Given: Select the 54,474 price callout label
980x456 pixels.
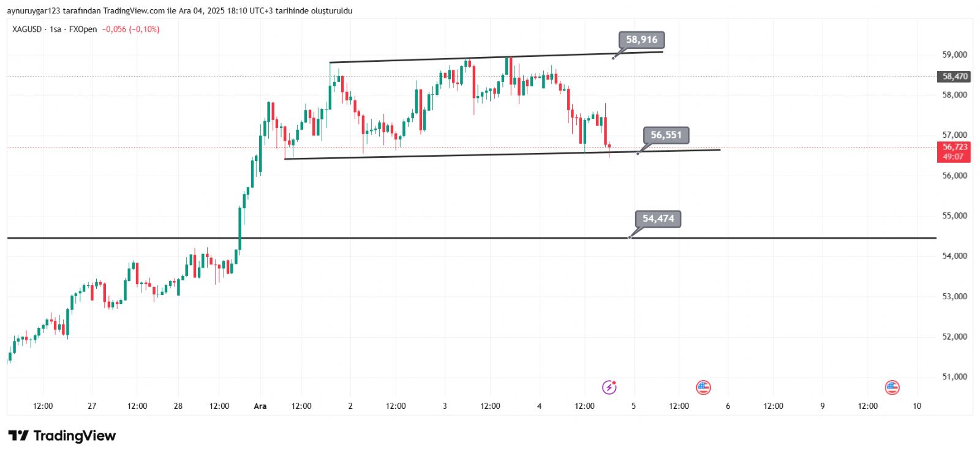Looking at the screenshot, I should coord(658,219).
